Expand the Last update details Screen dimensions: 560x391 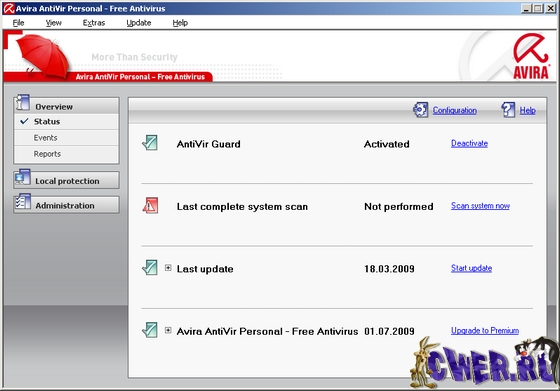(x=168, y=268)
